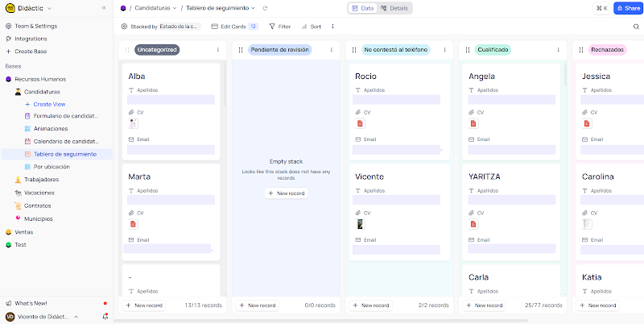Open Rocio's CV PDF attachment
This screenshot has width=644, height=324.
tap(360, 123)
